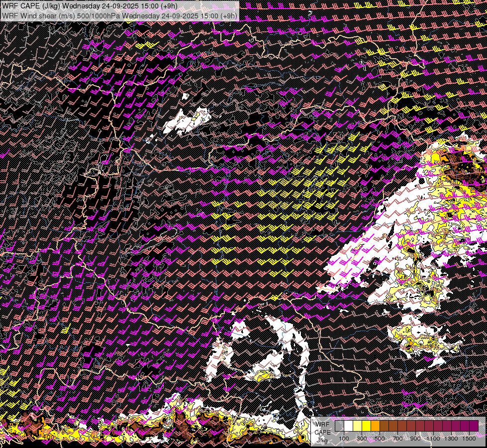The width and height of the screenshot is (487, 448).
Task: Click the legend label 100
Action: 344,439
